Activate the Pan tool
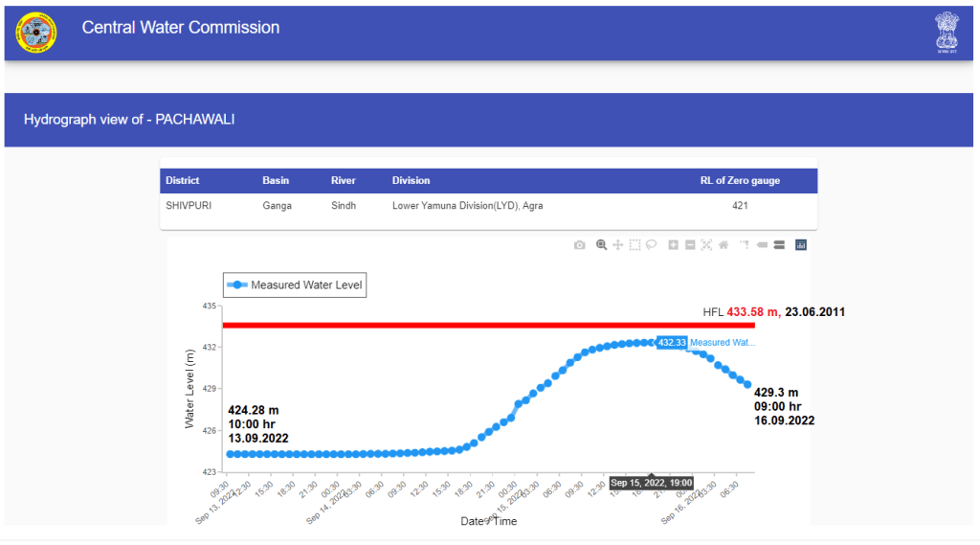The height and width of the screenshot is (545, 980). 617,245
